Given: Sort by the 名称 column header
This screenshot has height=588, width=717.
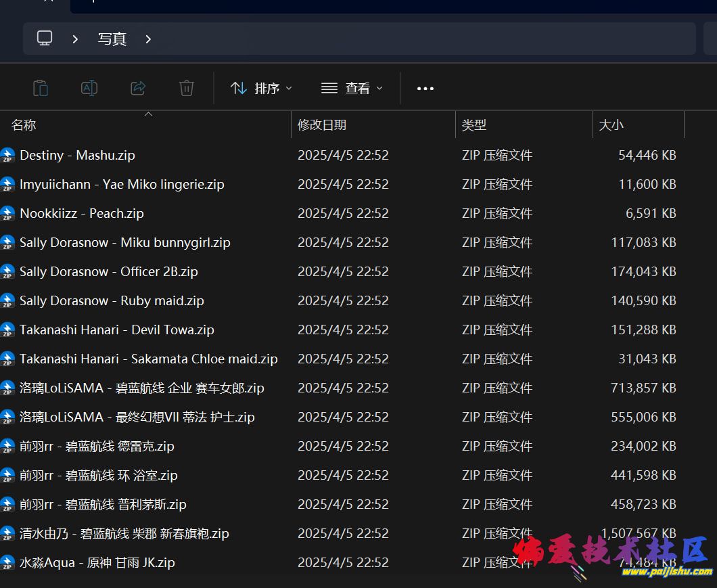Looking at the screenshot, I should point(24,125).
